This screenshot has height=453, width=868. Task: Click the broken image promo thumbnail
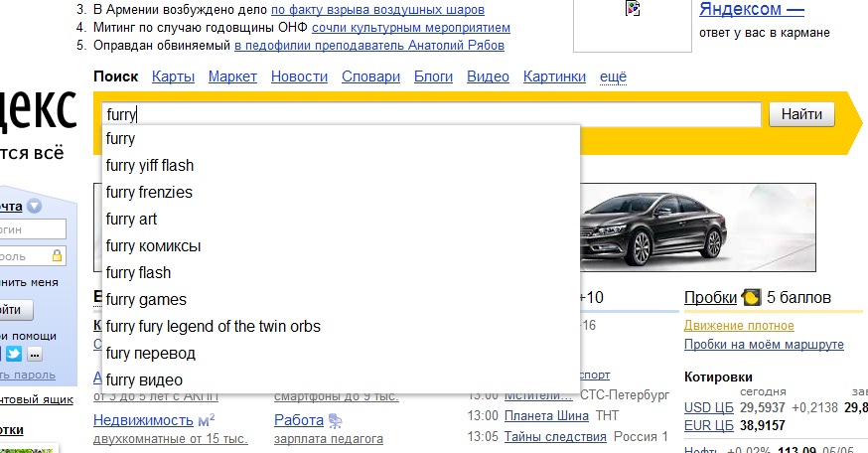point(633,25)
